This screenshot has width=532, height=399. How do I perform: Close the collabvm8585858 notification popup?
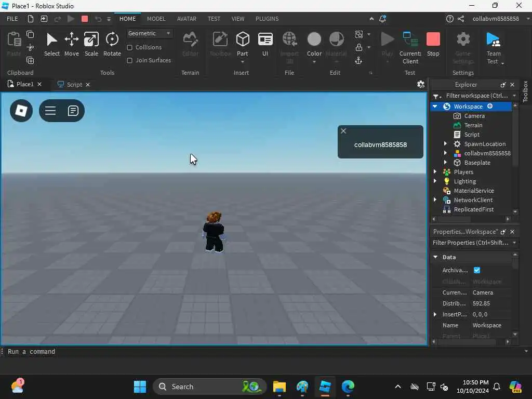(x=343, y=131)
